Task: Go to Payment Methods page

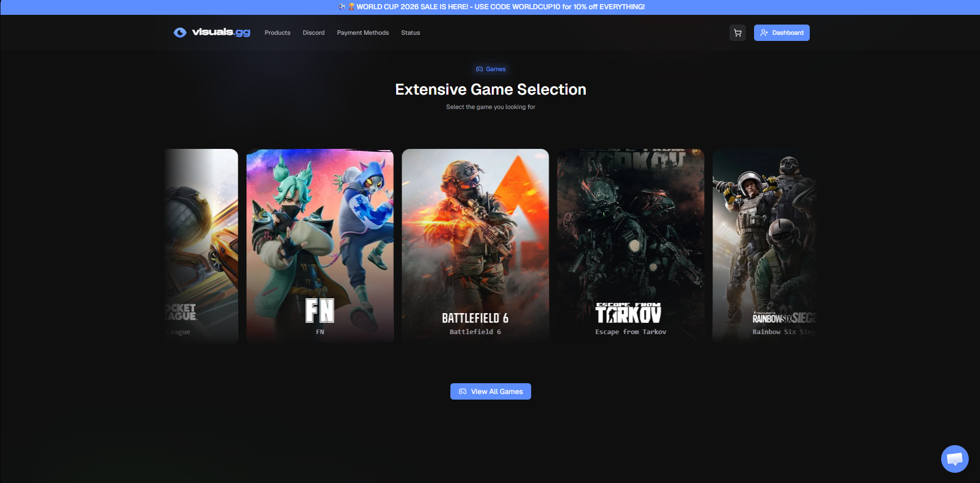Action: coord(363,33)
